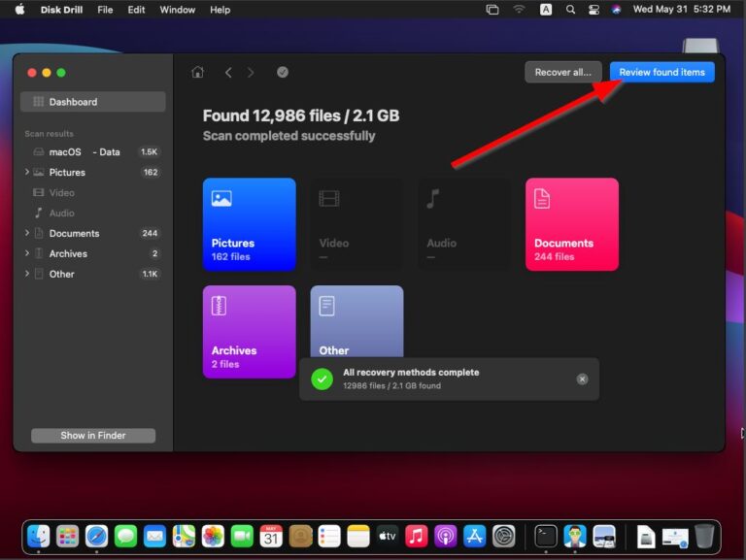
Task: Click Review found items button
Action: click(661, 72)
